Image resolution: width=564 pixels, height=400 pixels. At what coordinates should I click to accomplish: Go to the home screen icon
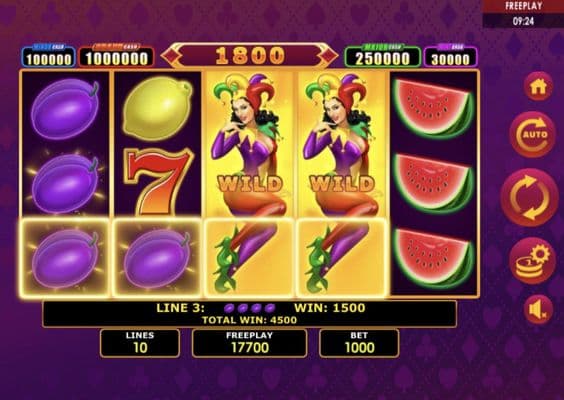click(x=538, y=87)
